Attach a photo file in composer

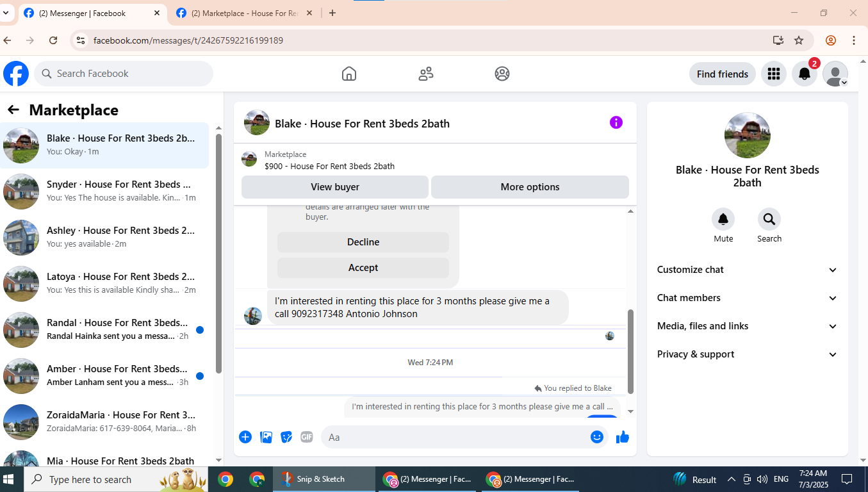[266, 437]
